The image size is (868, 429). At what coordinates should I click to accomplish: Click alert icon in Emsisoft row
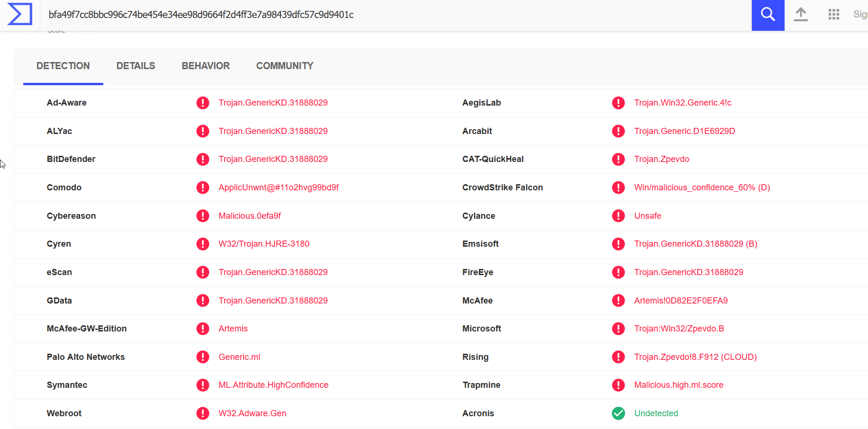(618, 244)
